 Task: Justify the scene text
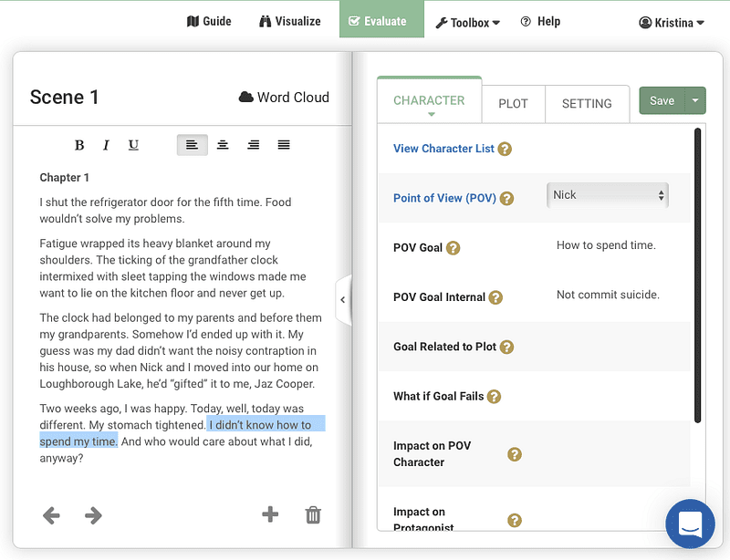pos(284,145)
